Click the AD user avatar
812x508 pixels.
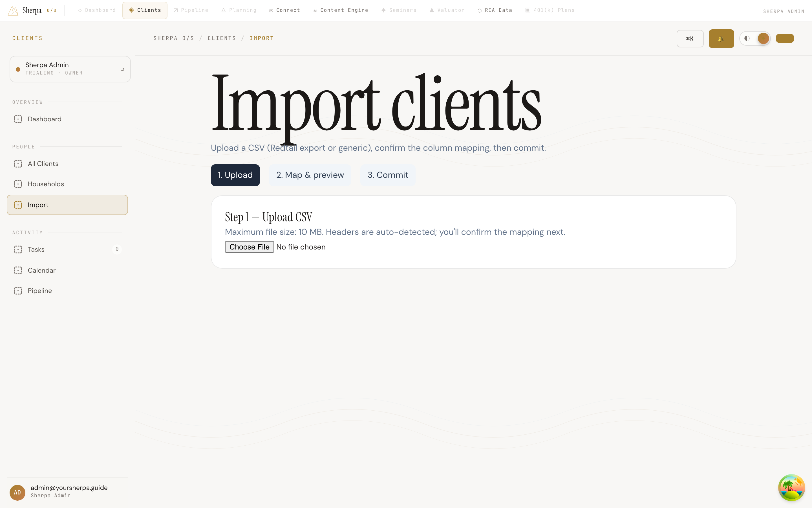[17, 492]
